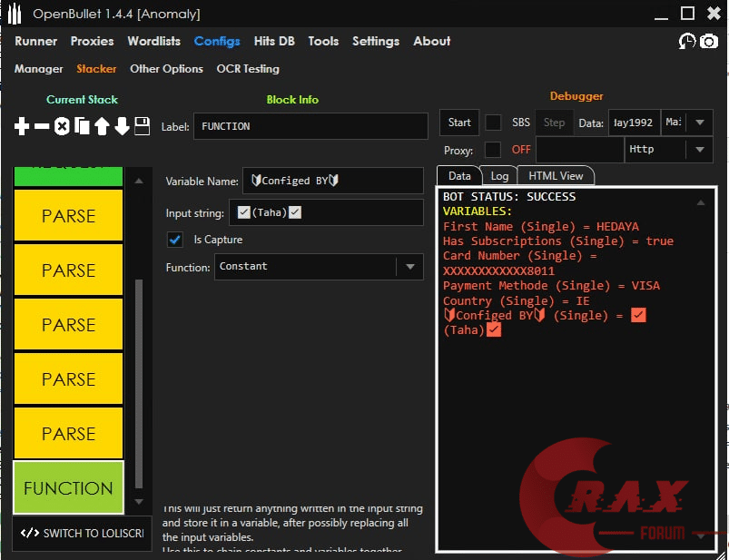Viewport: 729px width, 560px height.
Task: Switch to the Log tab
Action: tap(500, 175)
